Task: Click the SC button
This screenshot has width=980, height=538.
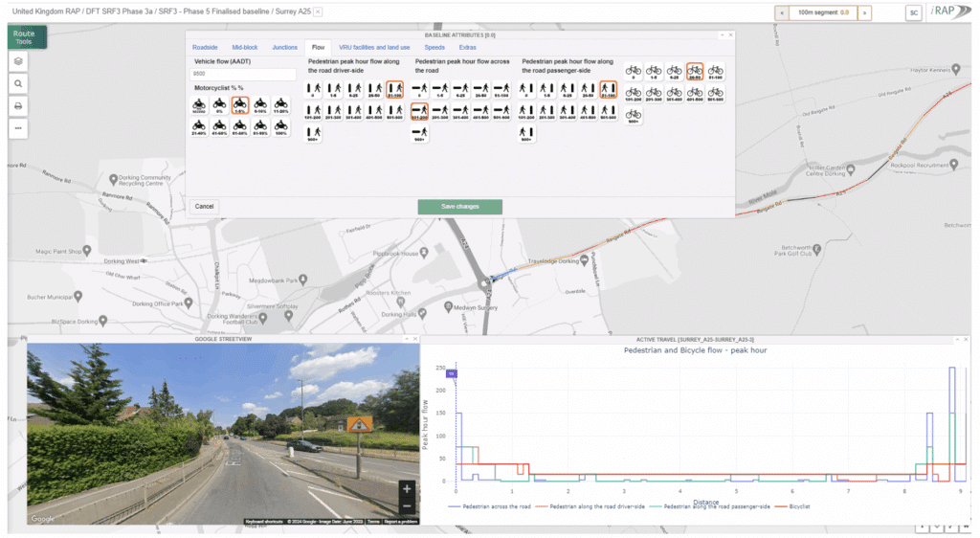Action: pos(914,12)
